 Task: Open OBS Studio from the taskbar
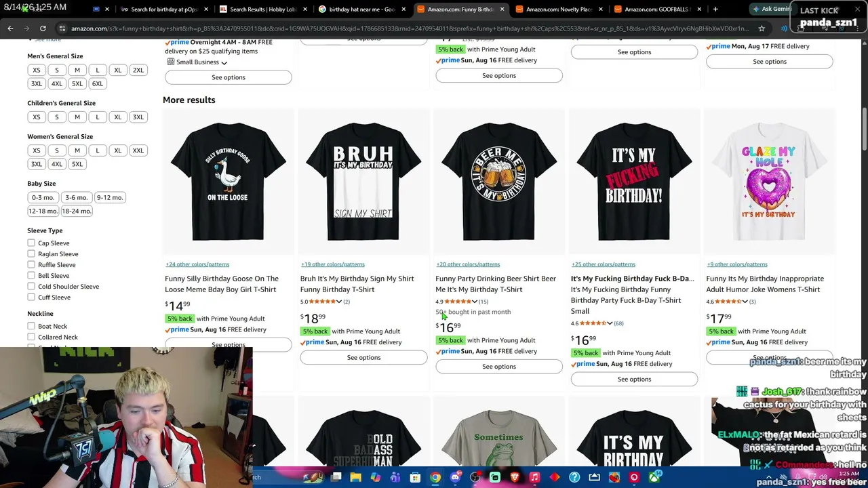point(475,477)
